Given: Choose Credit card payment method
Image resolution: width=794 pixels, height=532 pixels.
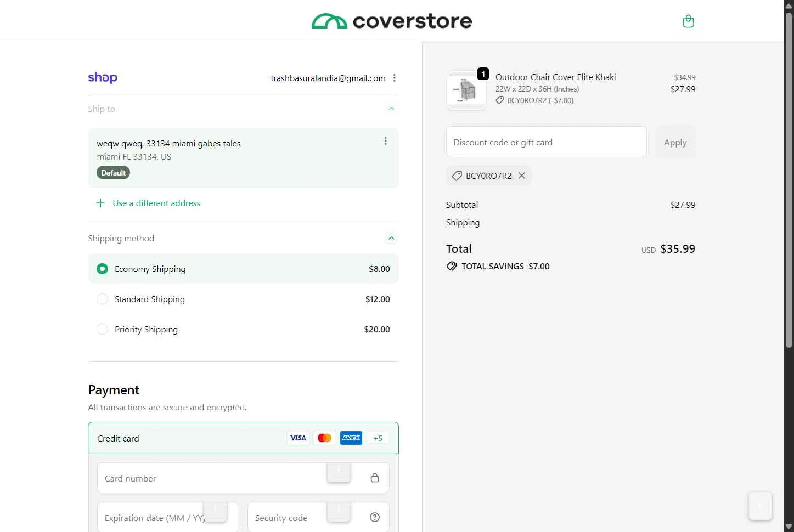Looking at the screenshot, I should (243, 438).
